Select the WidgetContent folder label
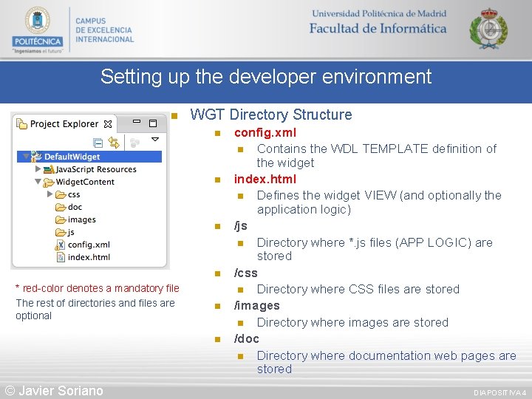Image resolution: width=532 pixels, height=399 pixels. tap(85, 182)
